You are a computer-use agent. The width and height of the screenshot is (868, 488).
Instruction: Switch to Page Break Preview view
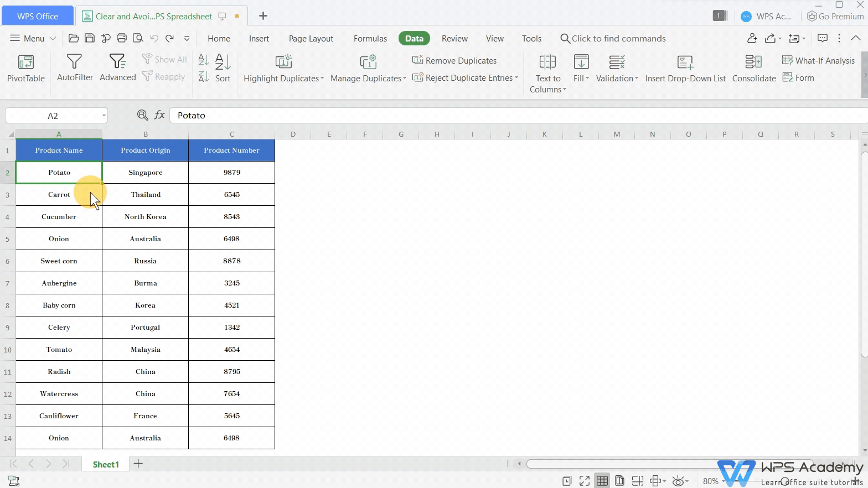click(620, 481)
